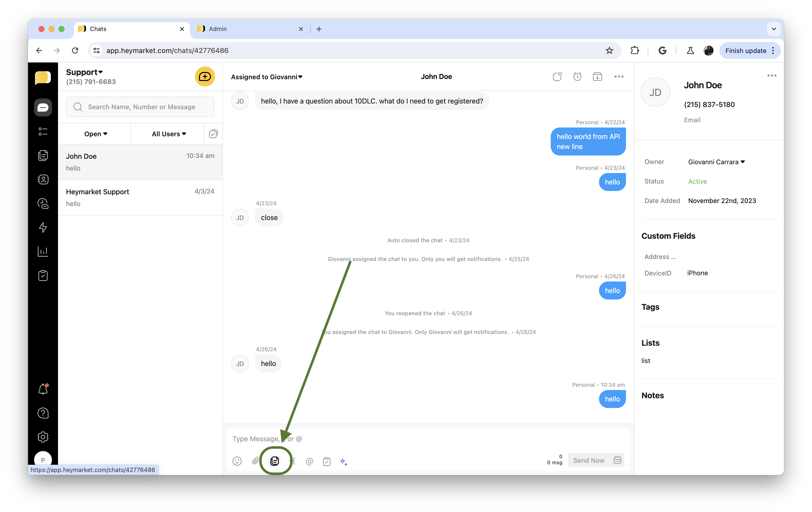
Task: Click the snooze reminder clock icon
Action: (x=577, y=76)
